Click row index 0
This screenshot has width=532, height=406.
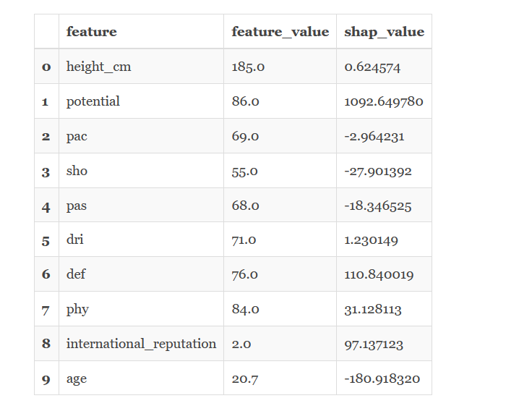pyautogui.click(x=46, y=67)
